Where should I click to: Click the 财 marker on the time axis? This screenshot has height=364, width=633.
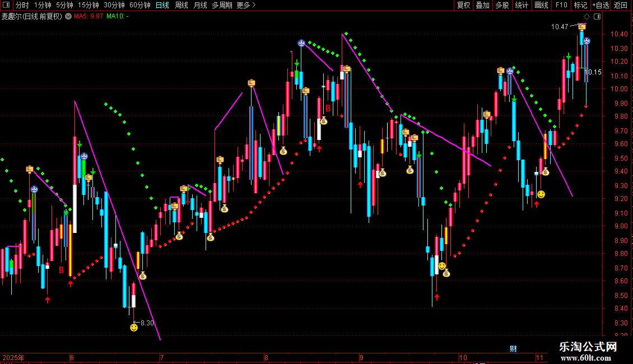click(514, 349)
